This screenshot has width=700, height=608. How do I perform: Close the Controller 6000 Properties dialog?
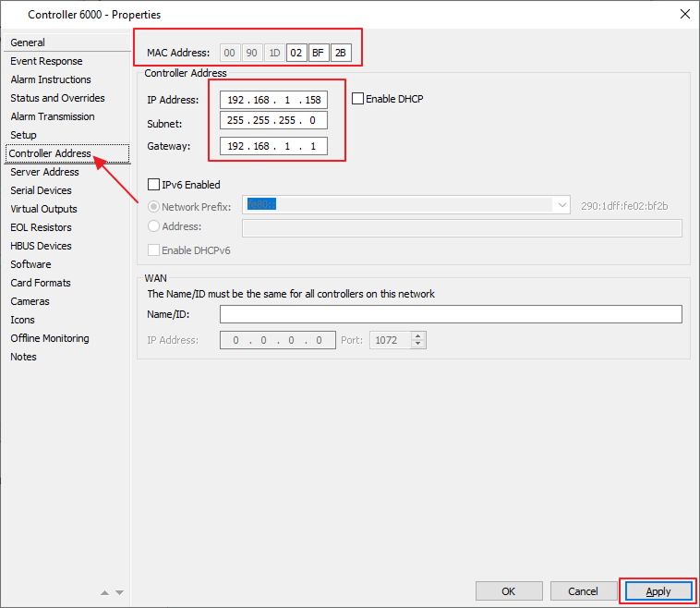pos(684,14)
